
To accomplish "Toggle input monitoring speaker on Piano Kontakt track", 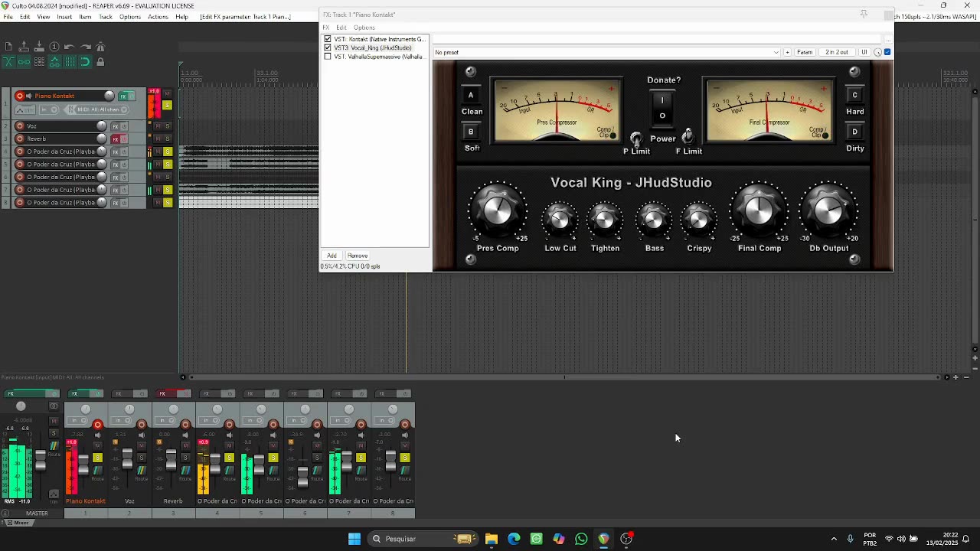I will tap(29, 96).
